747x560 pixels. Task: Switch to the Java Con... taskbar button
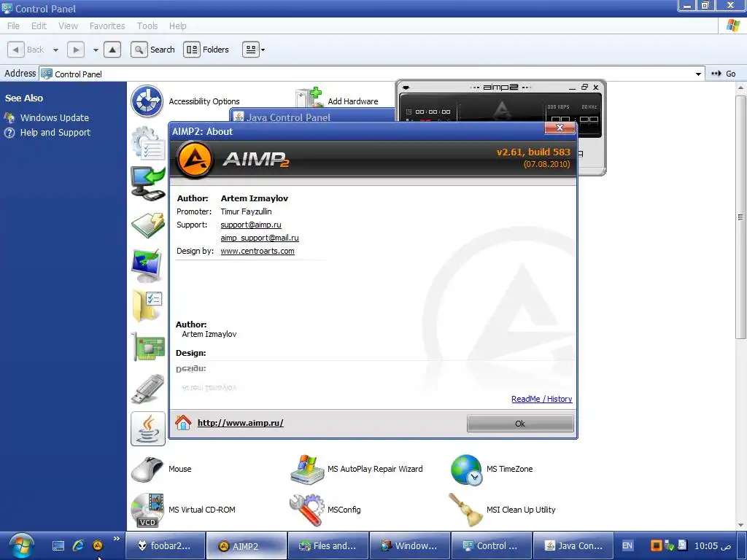pos(573,545)
